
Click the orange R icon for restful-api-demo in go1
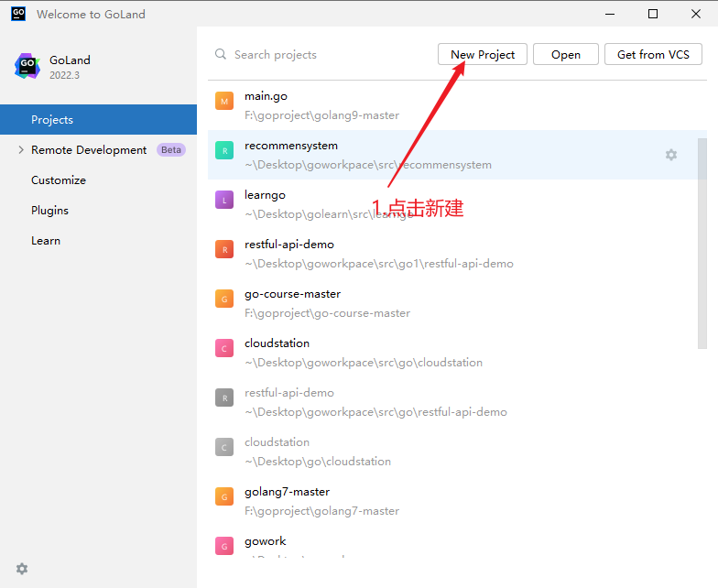[224, 249]
